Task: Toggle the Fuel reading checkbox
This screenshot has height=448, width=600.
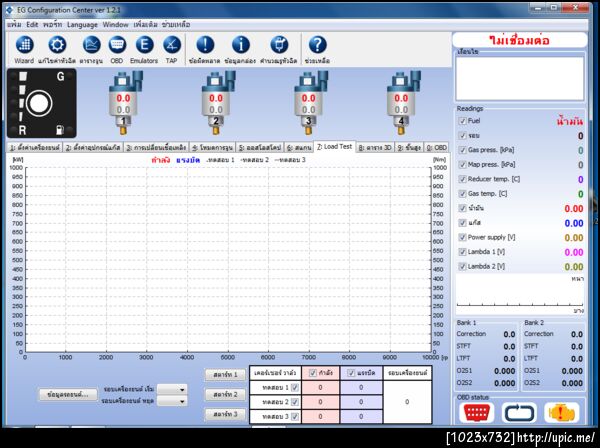Action: coord(462,121)
